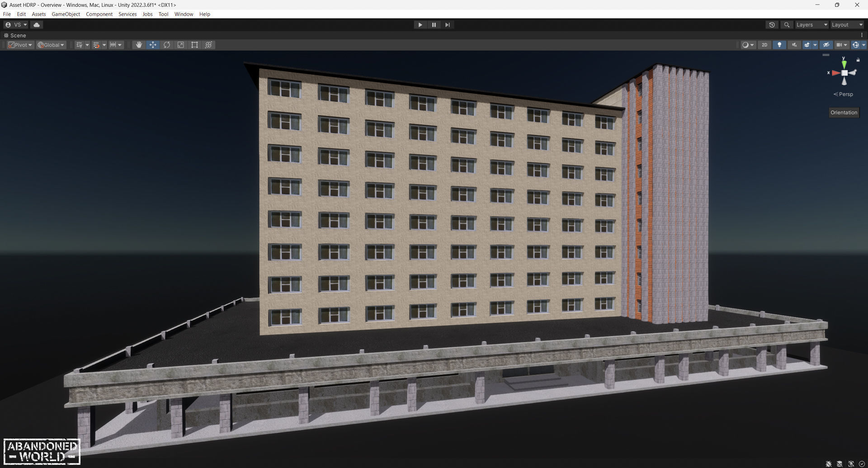Image resolution: width=868 pixels, height=468 pixels.
Task: Click the bottom axis cone on gizmo
Action: click(844, 81)
